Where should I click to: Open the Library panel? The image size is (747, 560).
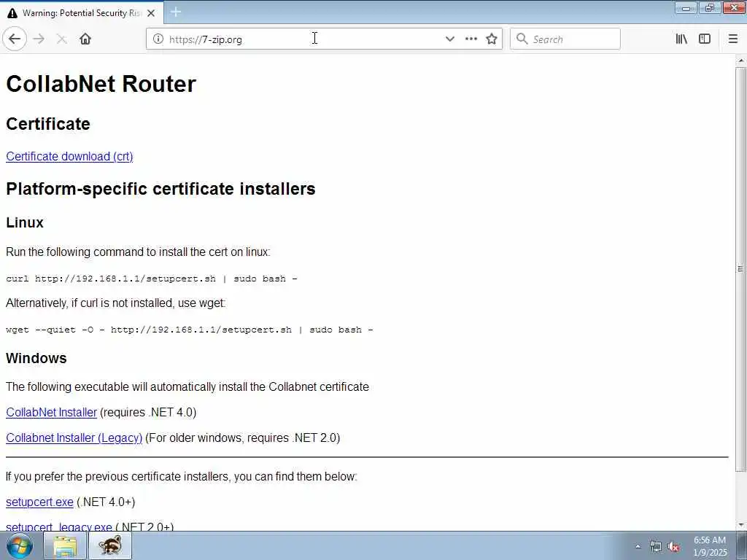(682, 39)
